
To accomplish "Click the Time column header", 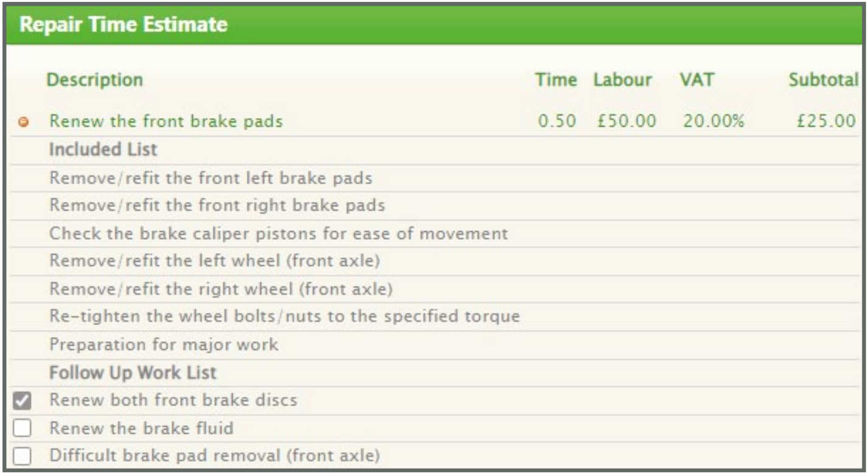I will (x=555, y=80).
